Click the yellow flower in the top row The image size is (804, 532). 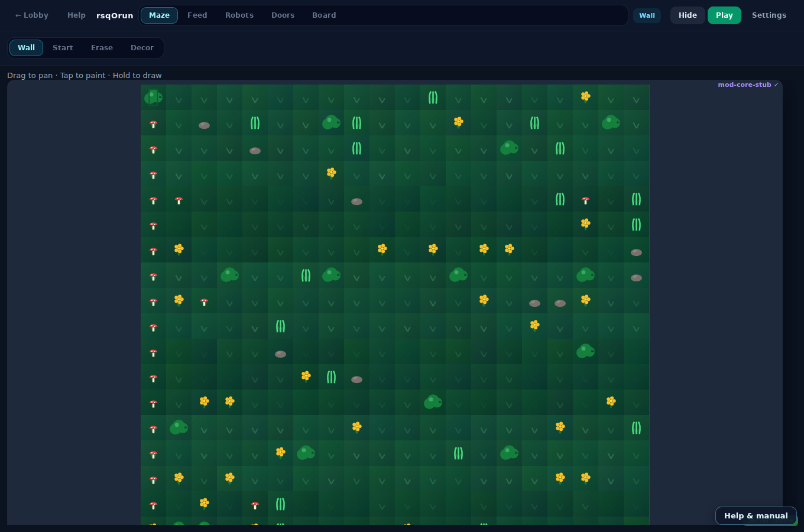pos(585,96)
